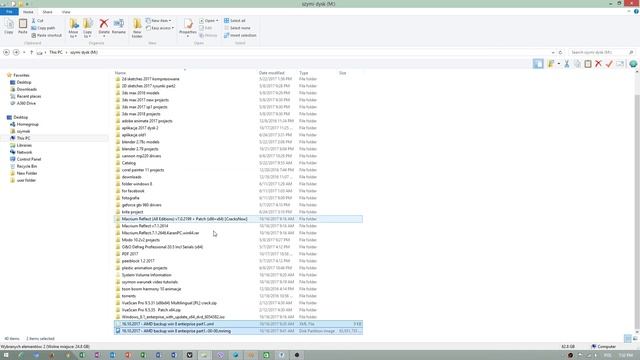
Task: Click the red X delete icon in extra toolbar
Action: coord(598,64)
